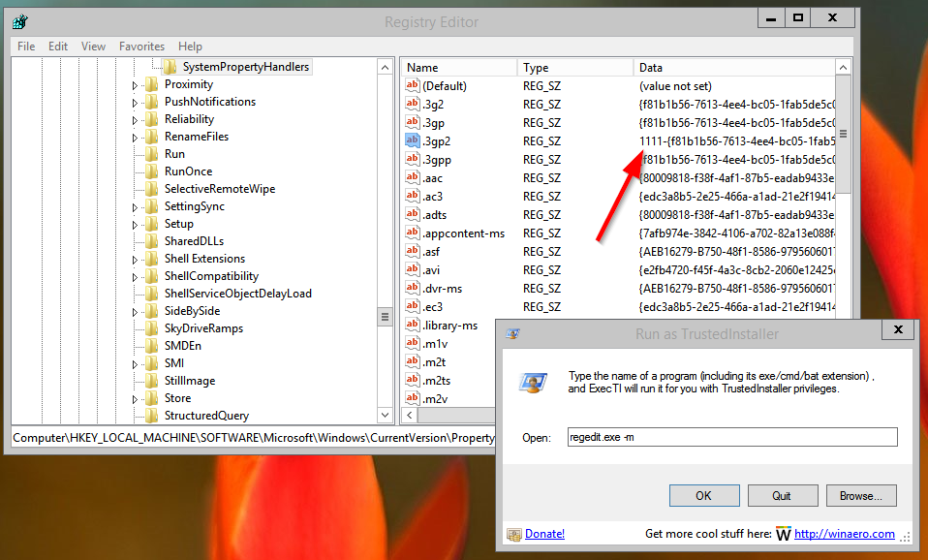The width and height of the screenshot is (928, 560).
Task: Click the Winaero W logo icon
Action: click(783, 534)
